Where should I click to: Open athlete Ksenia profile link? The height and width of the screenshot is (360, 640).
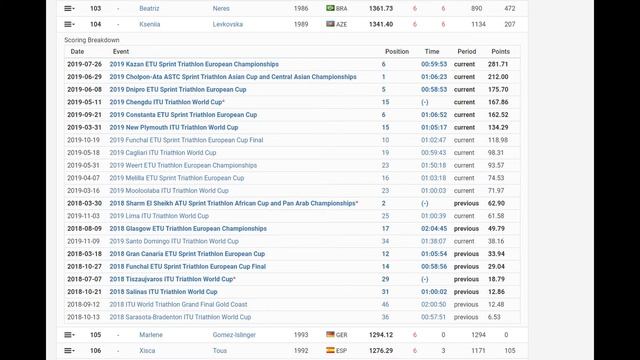(x=150, y=24)
